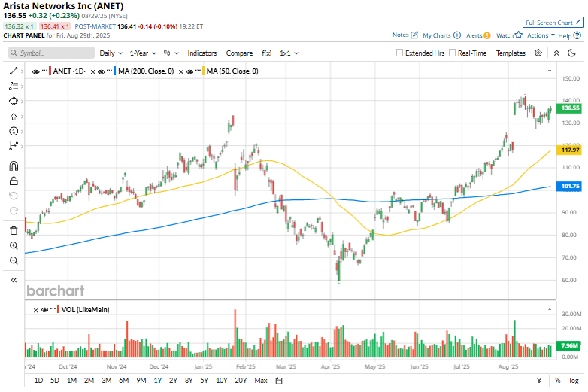Click the MA 200 blue color swatch
This screenshot has height=392, width=588.
coord(115,71)
